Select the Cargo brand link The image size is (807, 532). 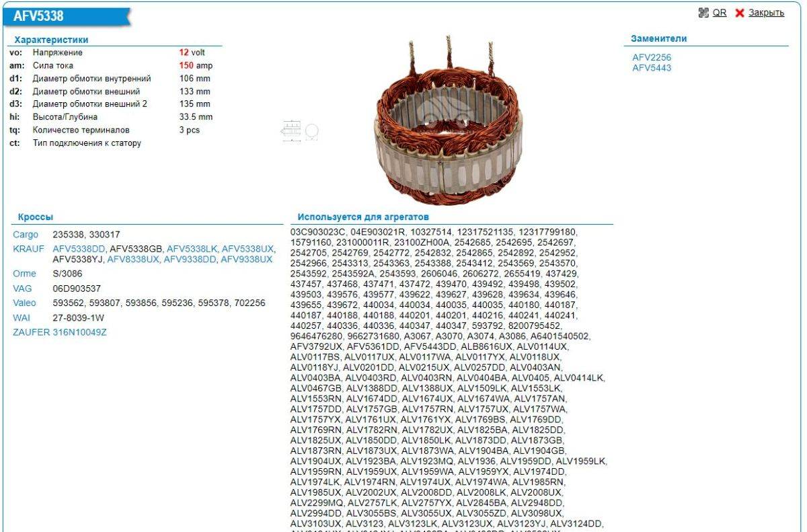point(25,235)
